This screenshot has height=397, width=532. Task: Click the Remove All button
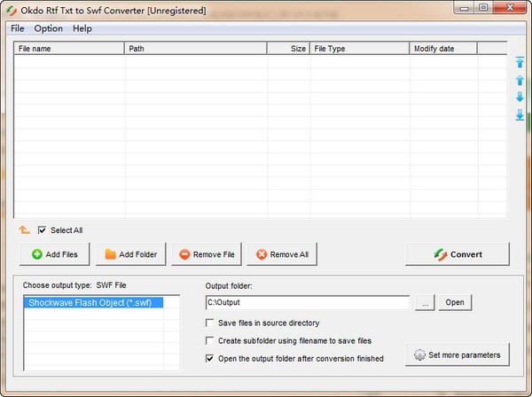(x=282, y=254)
